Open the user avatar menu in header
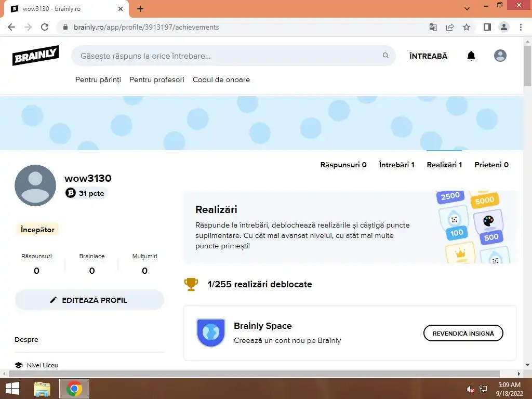The width and height of the screenshot is (532, 399). (500, 56)
